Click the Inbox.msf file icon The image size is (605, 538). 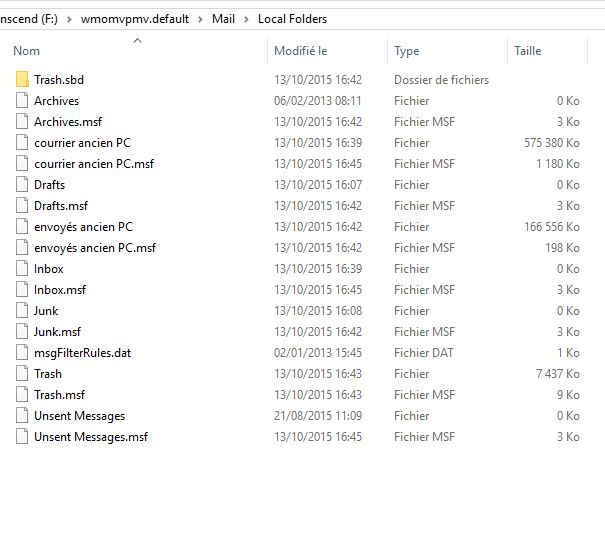click(23, 290)
